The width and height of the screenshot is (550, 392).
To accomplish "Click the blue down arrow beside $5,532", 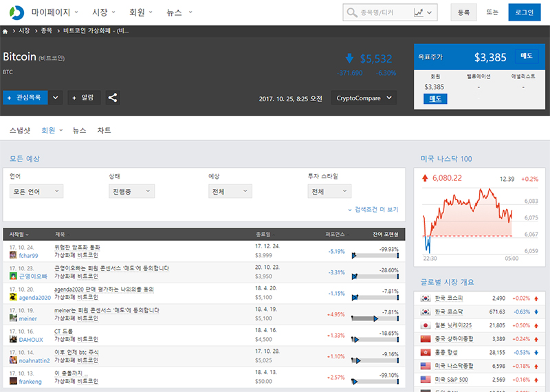I will click(x=349, y=58).
